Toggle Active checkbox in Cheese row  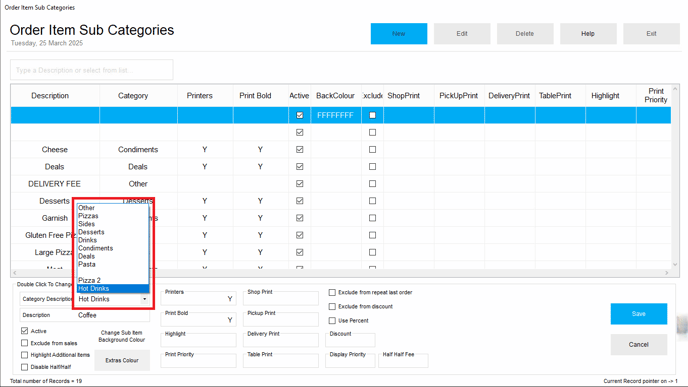click(x=300, y=149)
